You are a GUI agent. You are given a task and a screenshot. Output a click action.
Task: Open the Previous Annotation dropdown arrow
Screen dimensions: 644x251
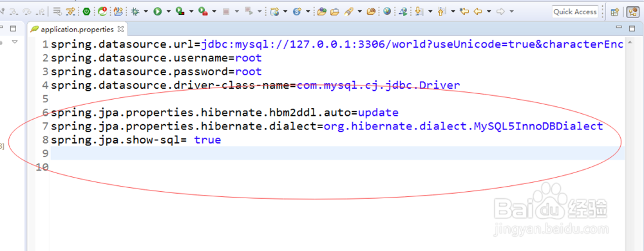click(x=453, y=12)
